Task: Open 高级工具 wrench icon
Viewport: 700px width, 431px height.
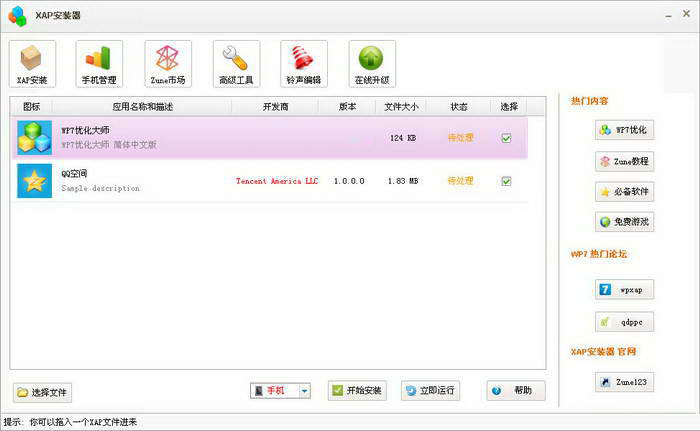Action: [x=237, y=64]
